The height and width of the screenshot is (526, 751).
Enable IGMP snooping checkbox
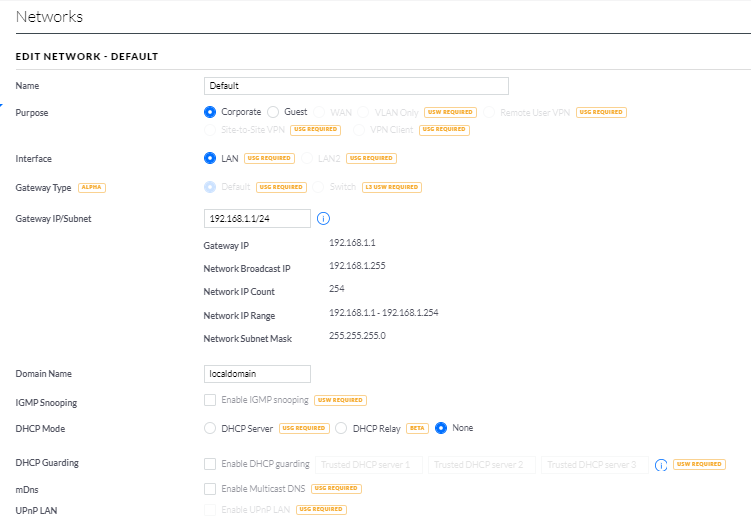(210, 400)
